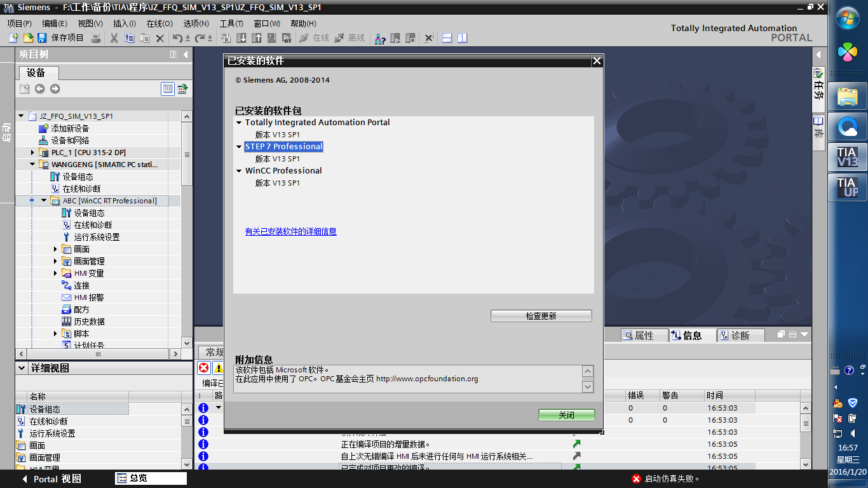
Task: Open the 工具(T) menu
Action: point(231,24)
